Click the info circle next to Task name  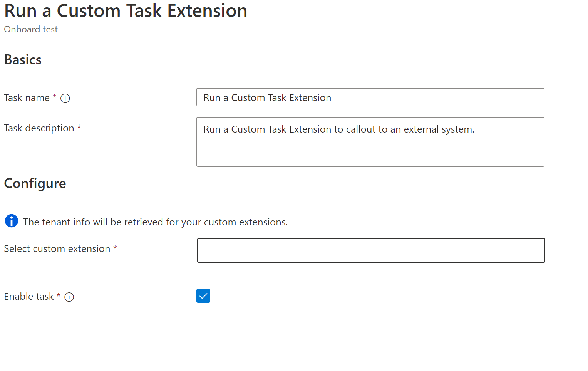(x=65, y=98)
